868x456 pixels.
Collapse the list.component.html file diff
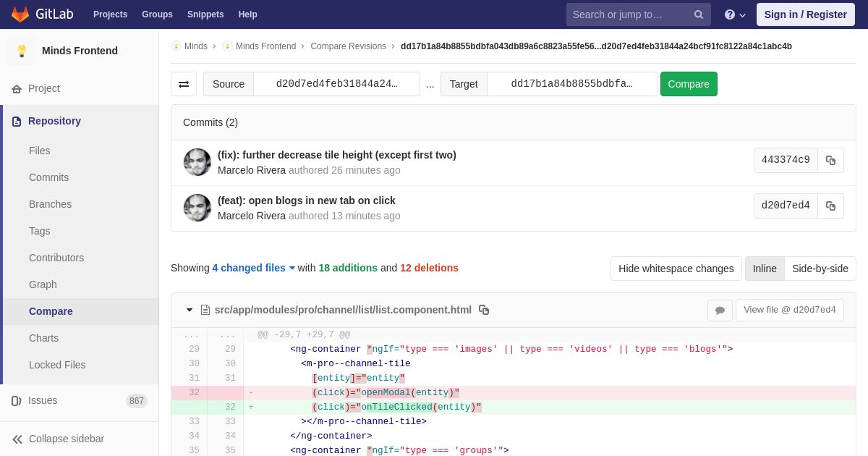(190, 310)
